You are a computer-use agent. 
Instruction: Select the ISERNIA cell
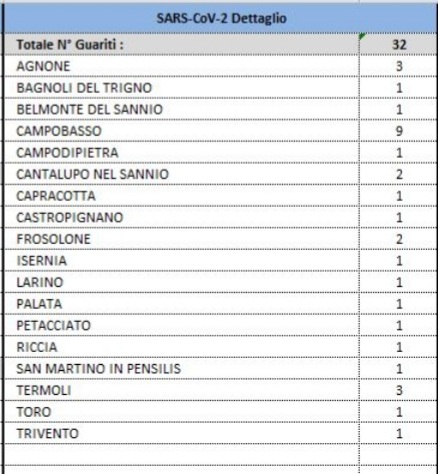point(182,261)
